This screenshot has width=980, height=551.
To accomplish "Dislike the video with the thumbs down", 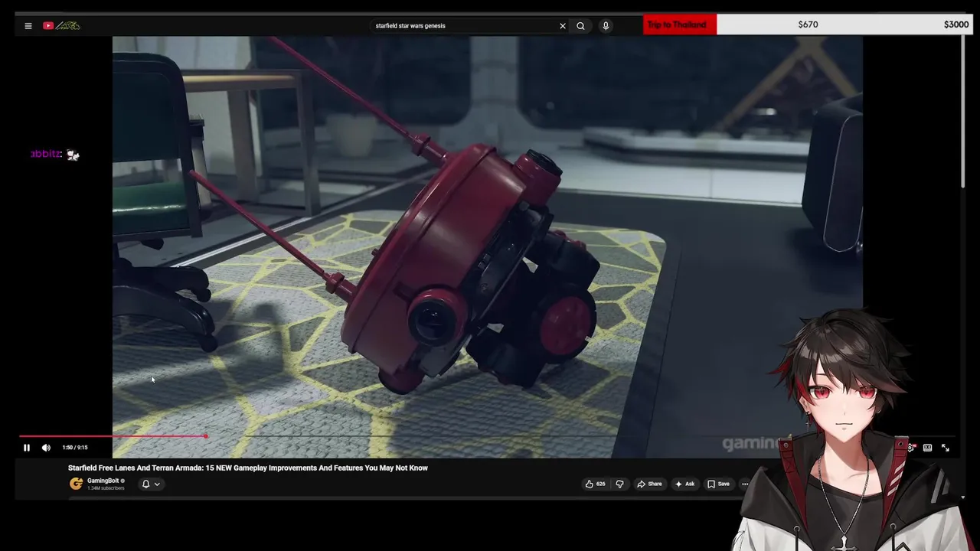I will click(x=620, y=484).
